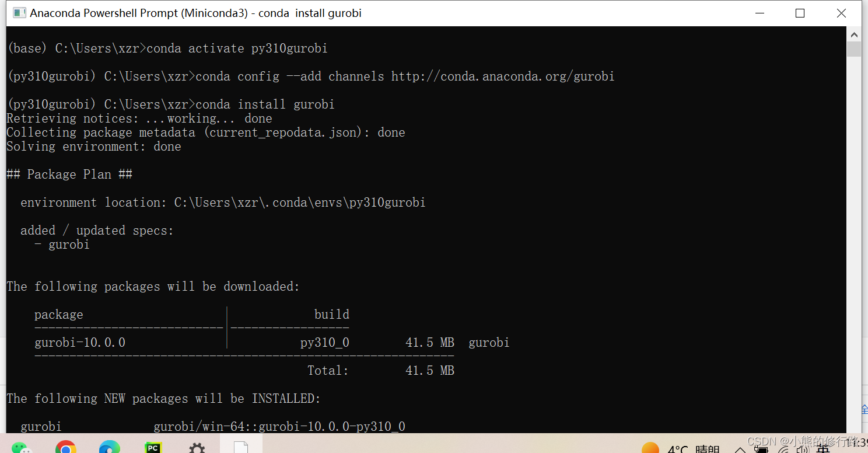Launch PyCharm from the taskbar

click(152, 448)
